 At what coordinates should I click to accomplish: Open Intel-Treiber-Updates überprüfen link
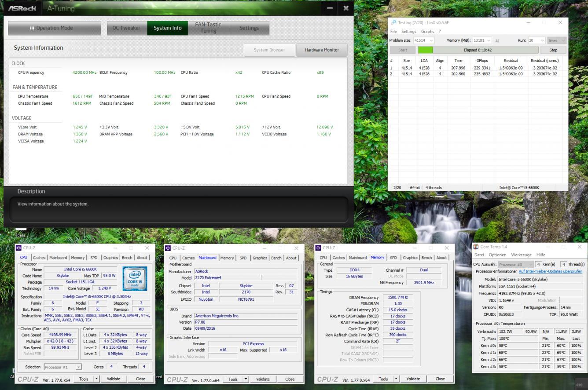tap(551, 271)
